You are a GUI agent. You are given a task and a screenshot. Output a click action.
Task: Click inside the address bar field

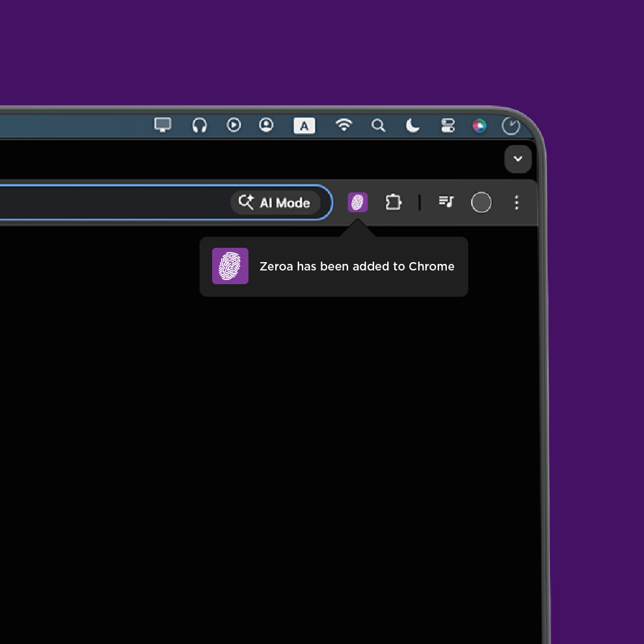(119, 203)
